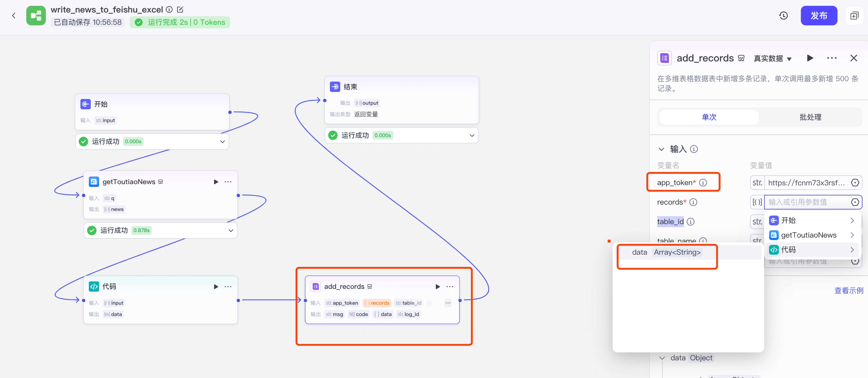
Task: Select the 单次 mode tab
Action: click(709, 117)
